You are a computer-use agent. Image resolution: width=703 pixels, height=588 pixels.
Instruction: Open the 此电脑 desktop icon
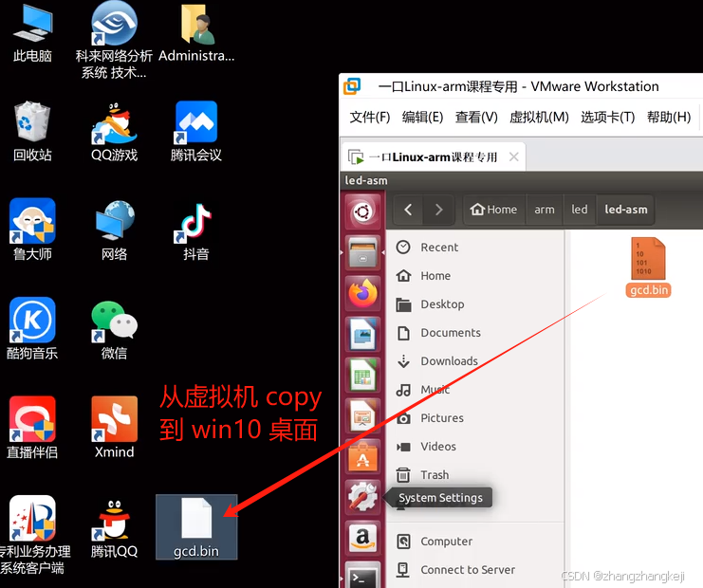click(x=32, y=33)
